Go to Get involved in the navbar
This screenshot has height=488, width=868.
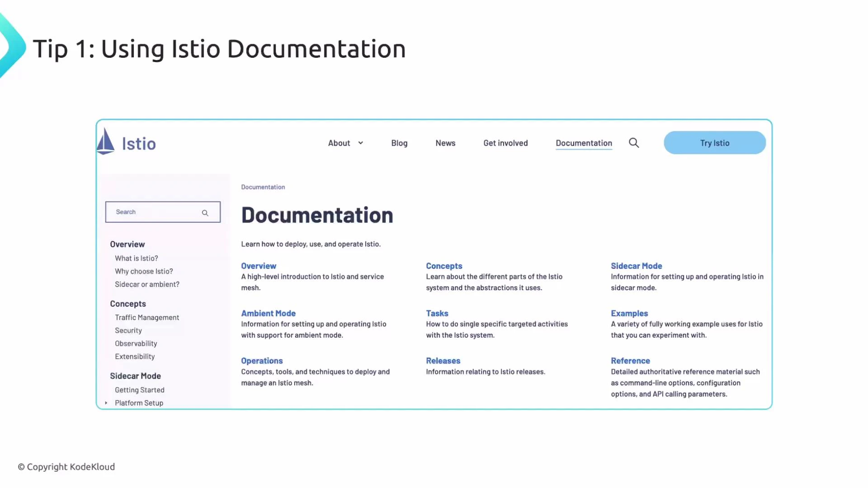click(x=505, y=143)
